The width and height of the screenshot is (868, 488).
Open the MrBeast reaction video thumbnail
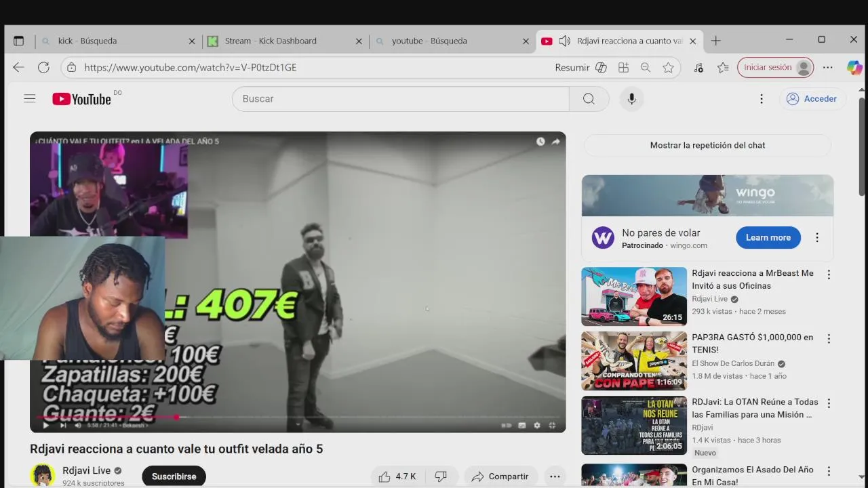634,297
